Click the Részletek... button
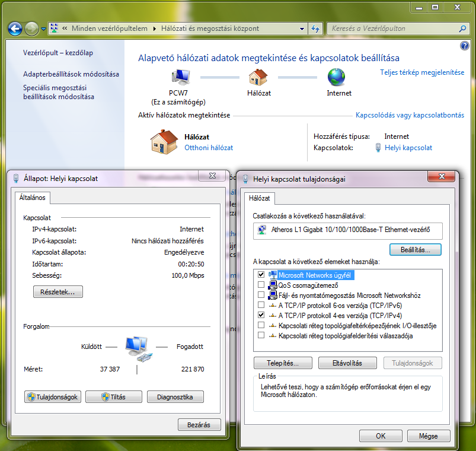Screen dimensions: 476x451 click(58, 292)
